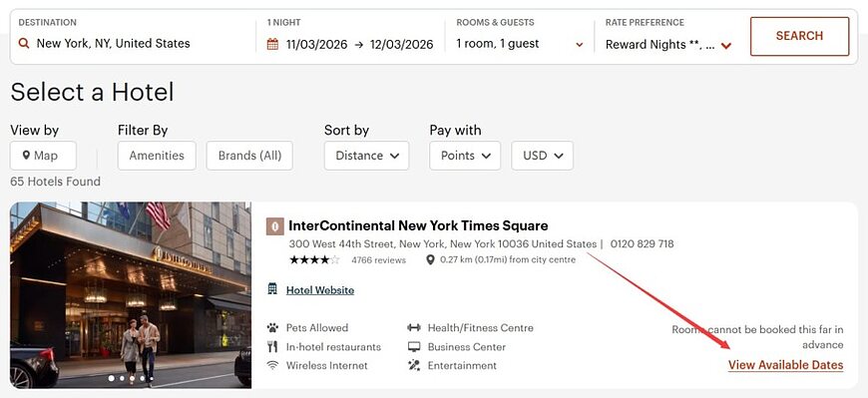The height and width of the screenshot is (398, 868).
Task: Click the In-hotel restaurants label
Action: 333,347
